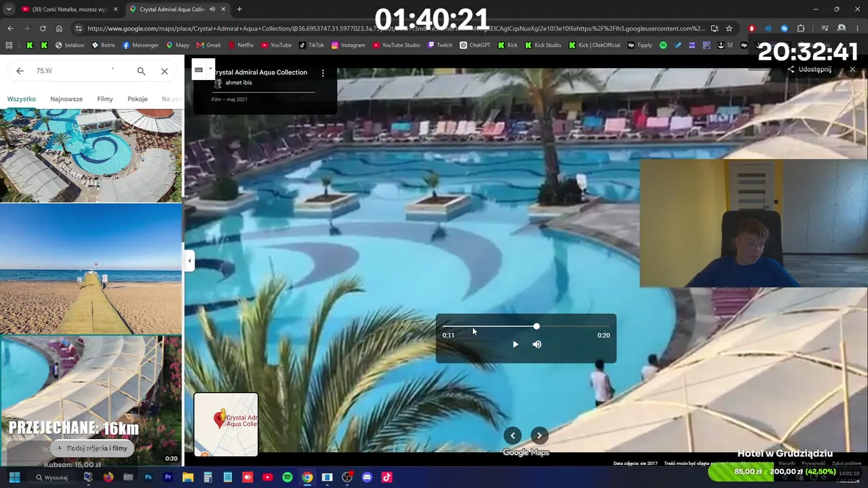
Task: Open the Messenger bookmark
Action: coord(140,45)
